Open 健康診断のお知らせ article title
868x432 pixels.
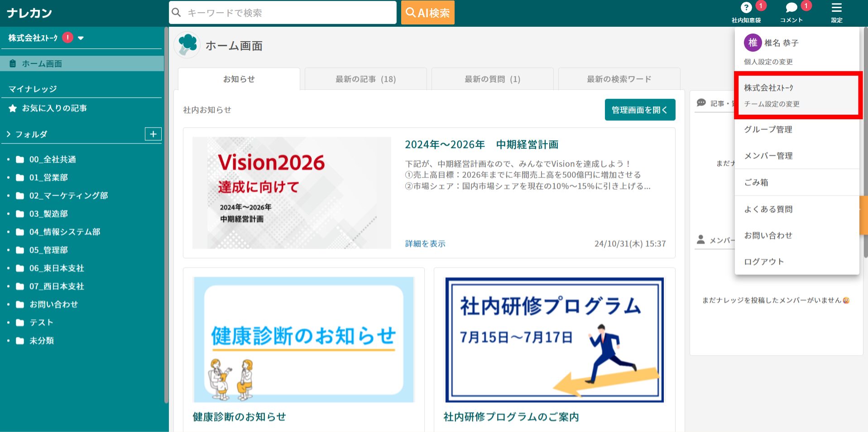239,417
